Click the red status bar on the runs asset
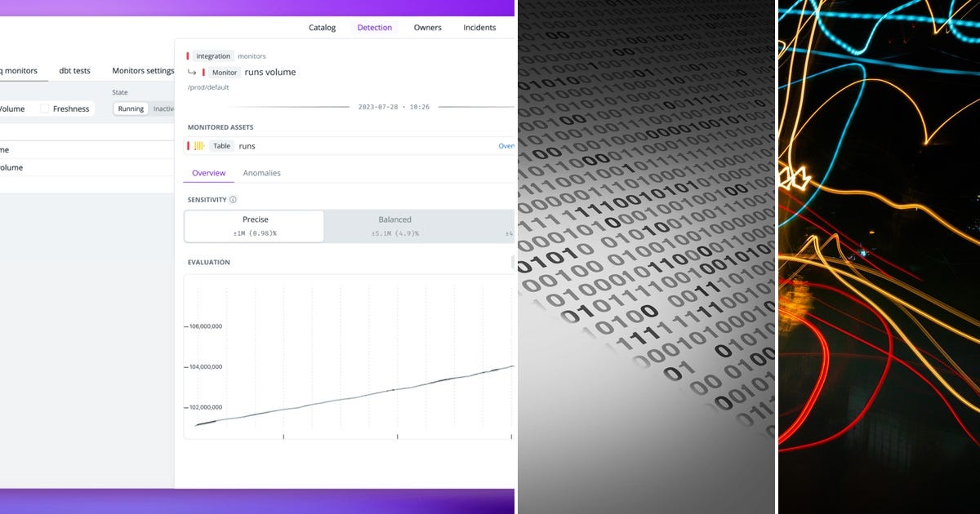Screen dimensions: 980x514 coord(189,145)
